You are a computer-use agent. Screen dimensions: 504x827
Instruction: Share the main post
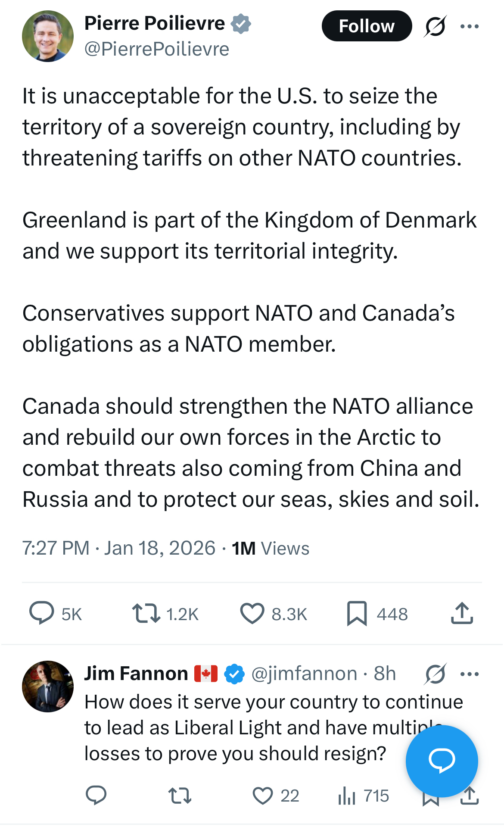pos(462,614)
